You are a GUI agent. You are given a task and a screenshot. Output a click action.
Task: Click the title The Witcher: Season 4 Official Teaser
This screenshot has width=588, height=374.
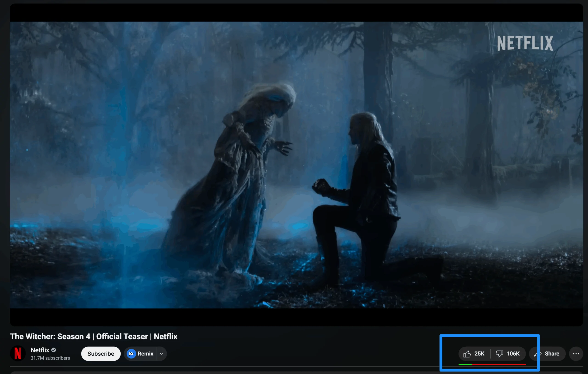[x=94, y=336]
